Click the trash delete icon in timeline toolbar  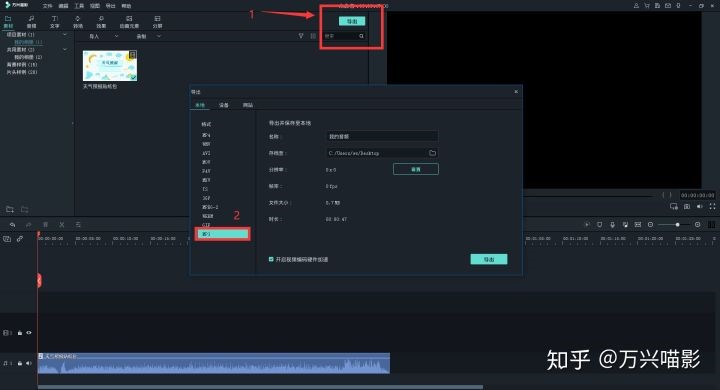click(x=45, y=225)
